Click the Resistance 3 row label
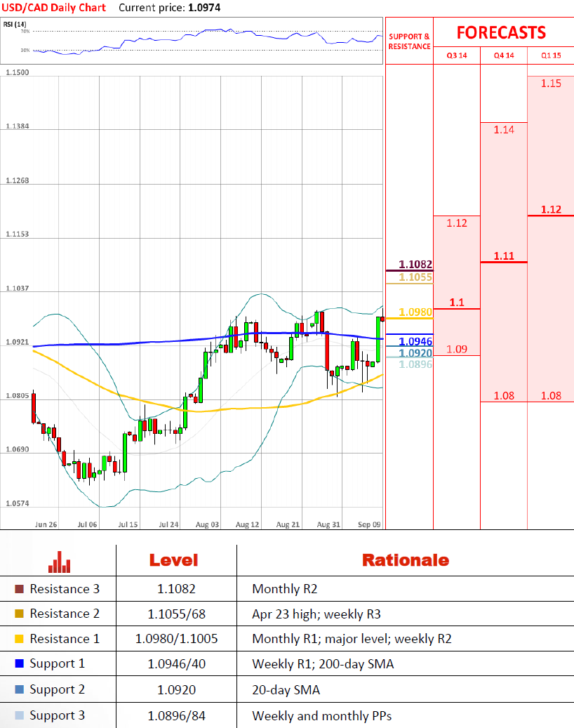This screenshot has width=574, height=728. pos(65,589)
